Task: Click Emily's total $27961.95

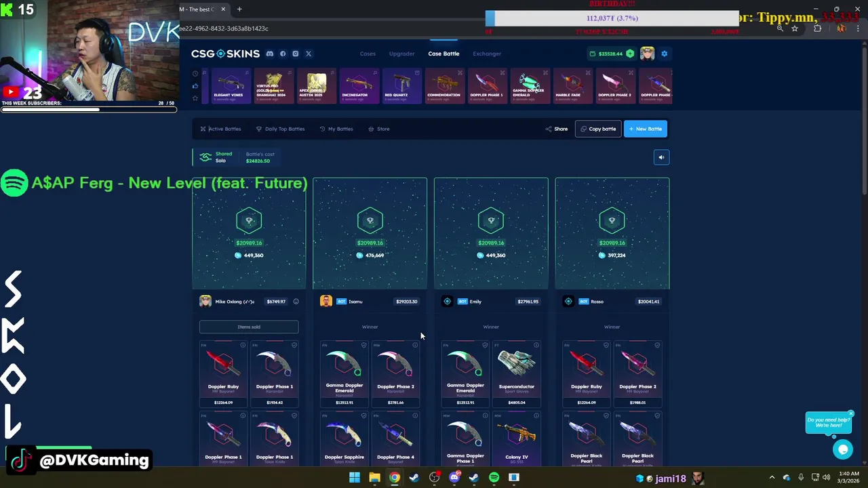Action: point(528,302)
